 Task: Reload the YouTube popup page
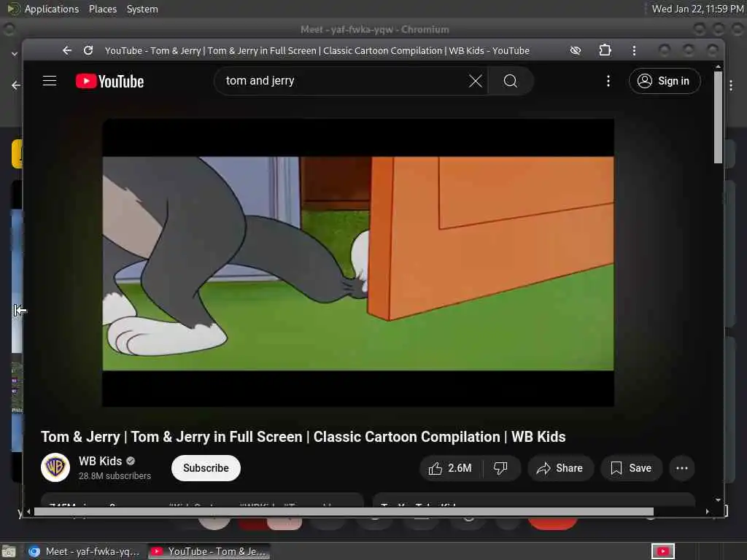point(88,50)
